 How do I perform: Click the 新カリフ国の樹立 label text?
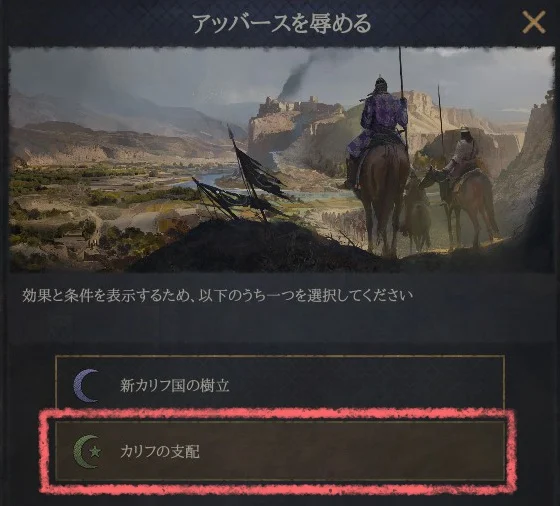coord(174,386)
